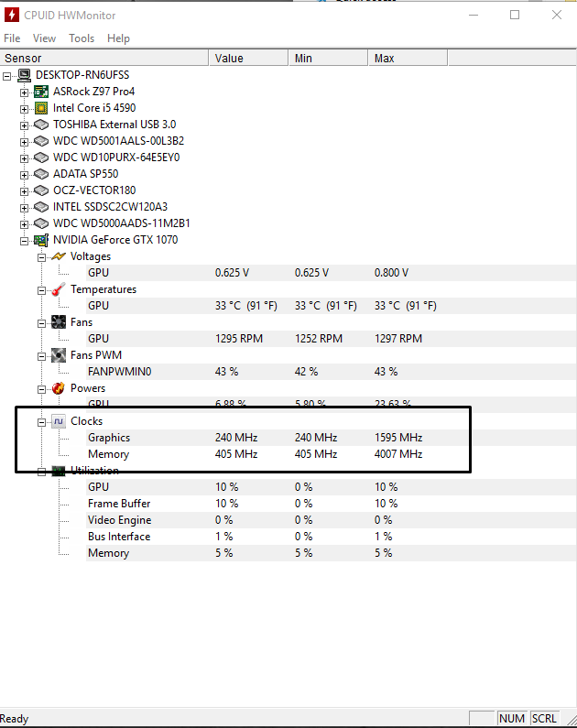Collapse the NVIDIA GeForce GTX 1070 node
This screenshot has width=577, height=728.
pos(25,240)
